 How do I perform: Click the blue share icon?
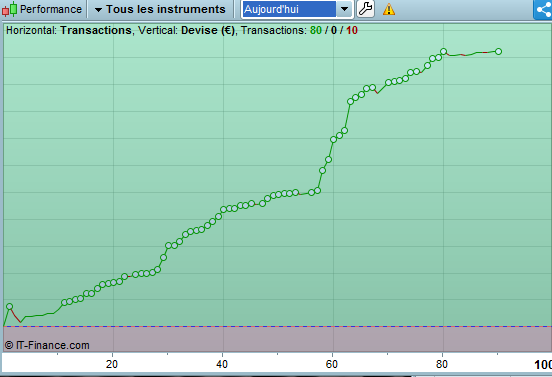point(543,10)
